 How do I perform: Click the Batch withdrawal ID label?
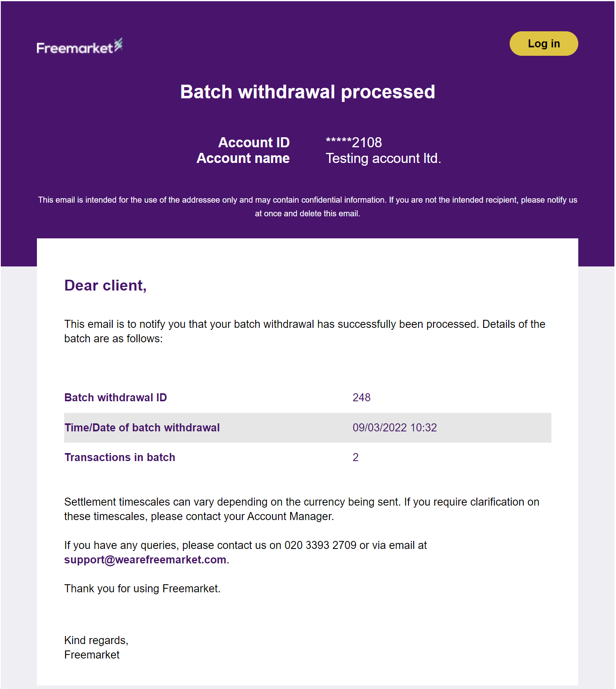[x=116, y=397]
